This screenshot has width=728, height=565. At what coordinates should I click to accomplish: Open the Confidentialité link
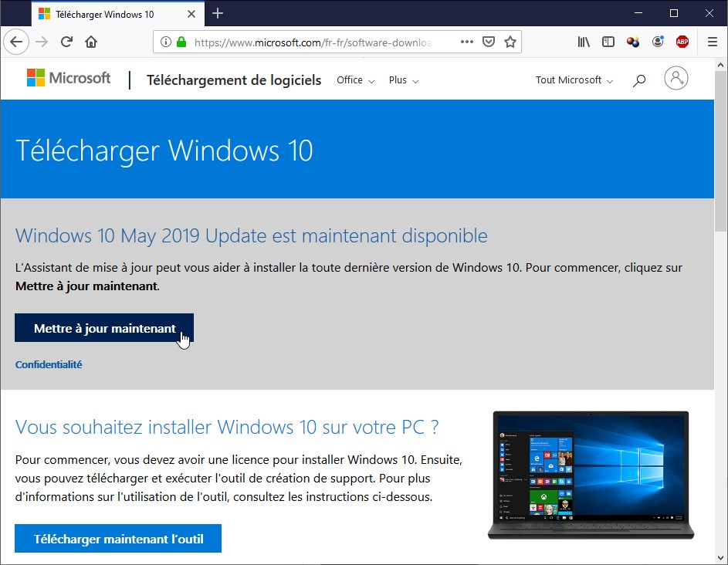click(x=49, y=364)
